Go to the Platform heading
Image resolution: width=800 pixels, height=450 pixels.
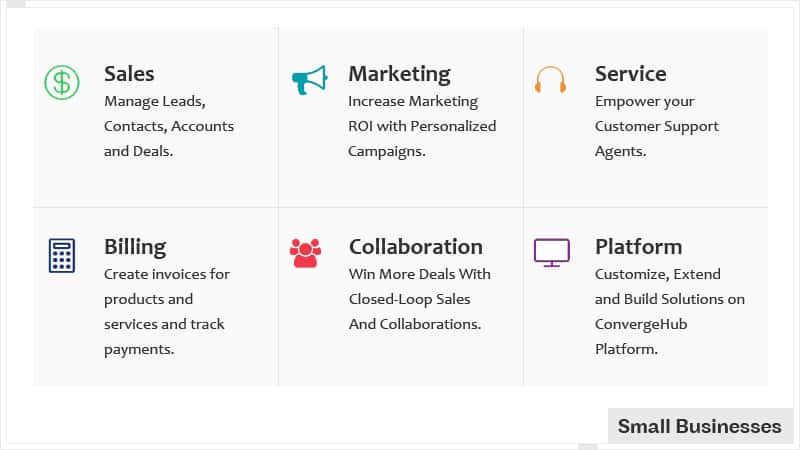638,247
